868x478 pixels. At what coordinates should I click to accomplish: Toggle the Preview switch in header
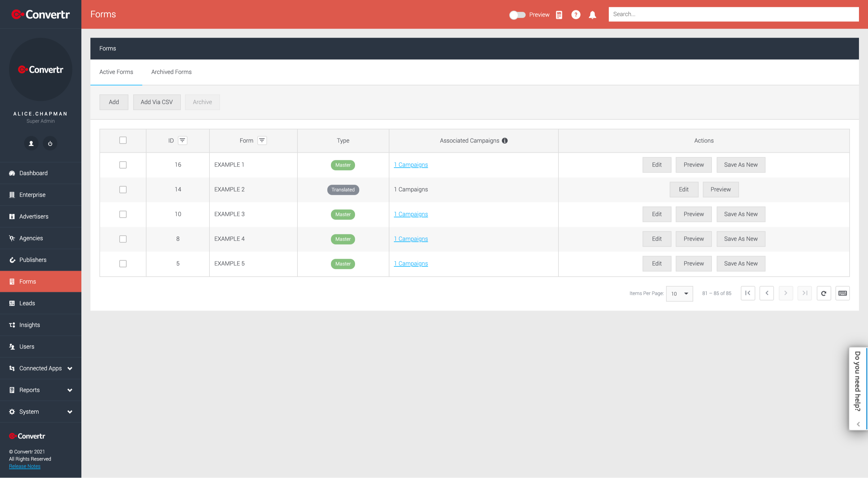tap(517, 15)
